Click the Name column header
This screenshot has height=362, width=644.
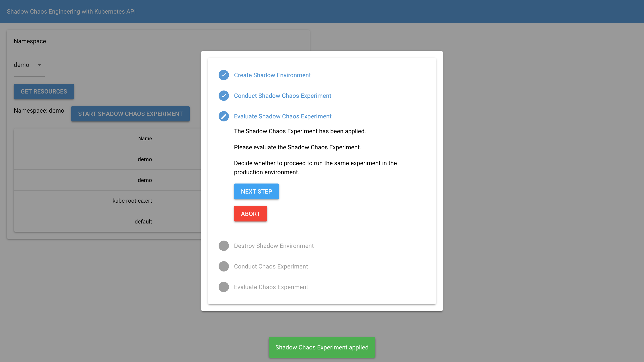(145, 138)
